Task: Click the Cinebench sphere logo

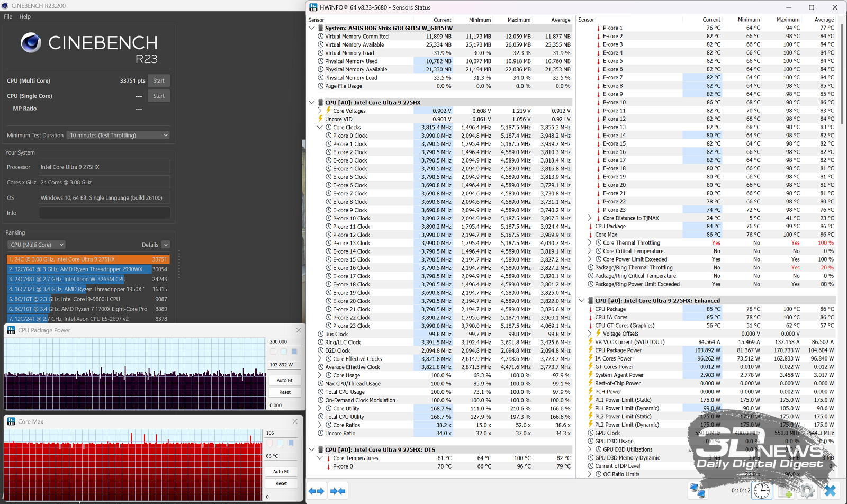Action: 31,42
